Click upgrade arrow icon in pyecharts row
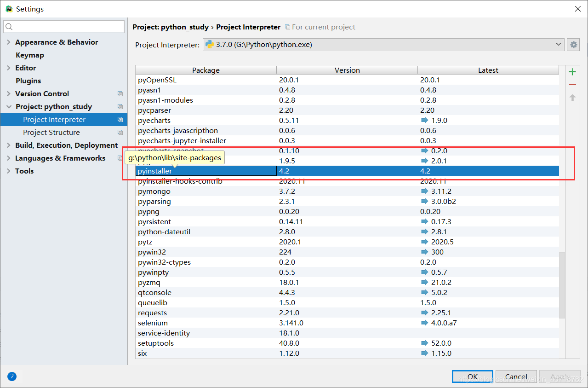 click(424, 120)
